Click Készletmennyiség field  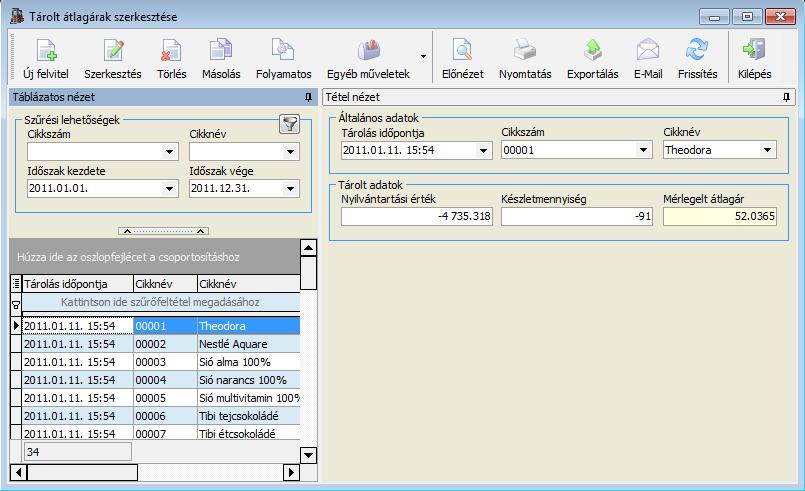[577, 216]
